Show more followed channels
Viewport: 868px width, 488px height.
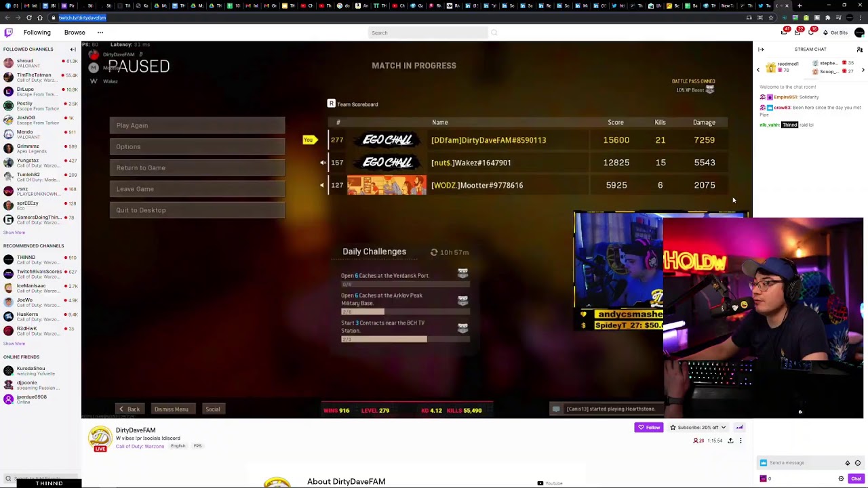pos(14,232)
